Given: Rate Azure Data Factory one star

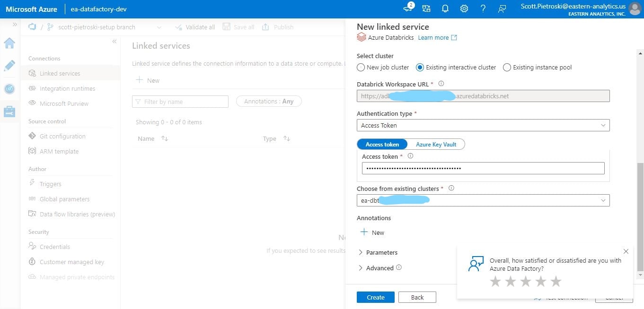Looking at the screenshot, I should (495, 282).
